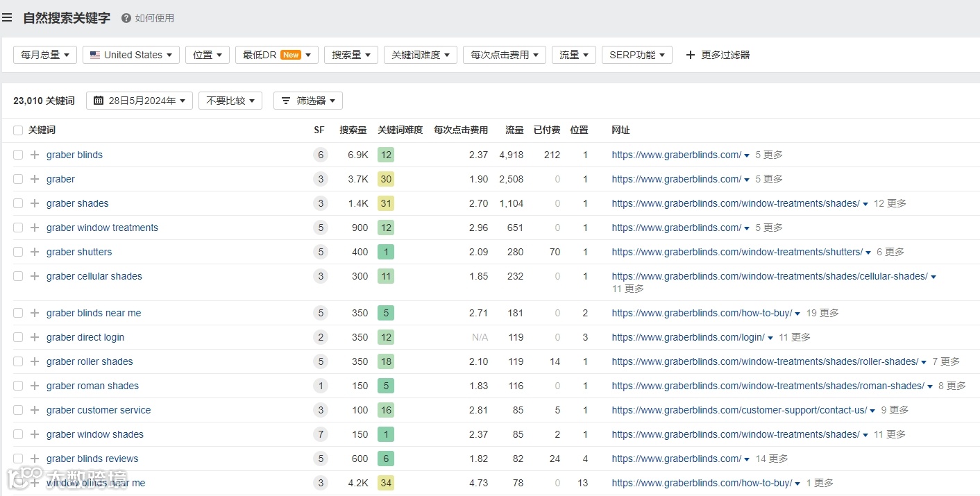Check the graber direct login checkbox
980x496 pixels.
(18, 337)
